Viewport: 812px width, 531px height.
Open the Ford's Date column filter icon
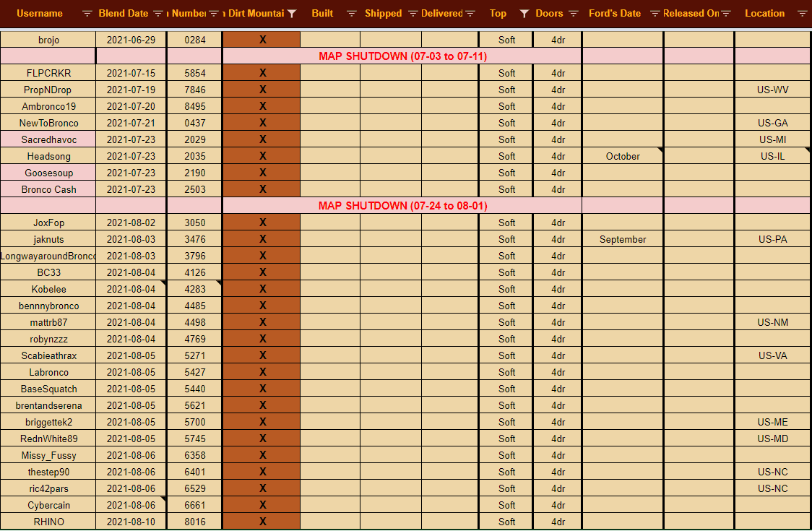point(655,14)
